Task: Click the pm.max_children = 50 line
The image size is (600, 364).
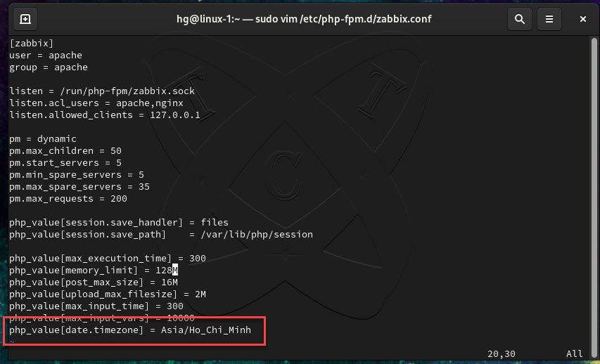Action: (65, 150)
